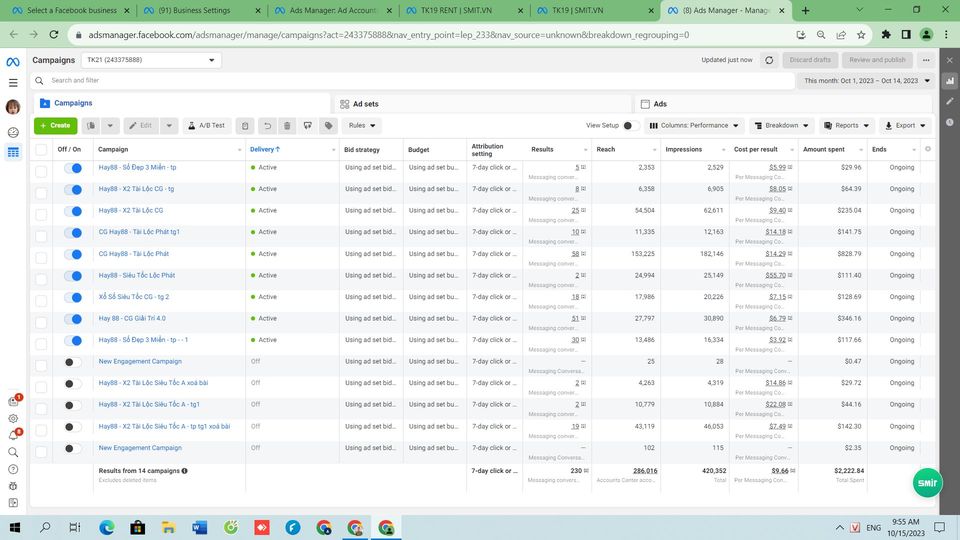The image size is (960, 540).
Task: Check the box for Hay88 - X2 Tài Lộc CG
Action: (41, 211)
